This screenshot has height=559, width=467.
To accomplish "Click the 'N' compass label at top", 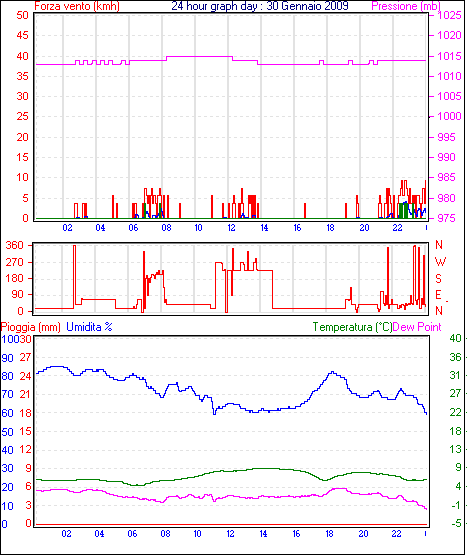I will [439, 245].
